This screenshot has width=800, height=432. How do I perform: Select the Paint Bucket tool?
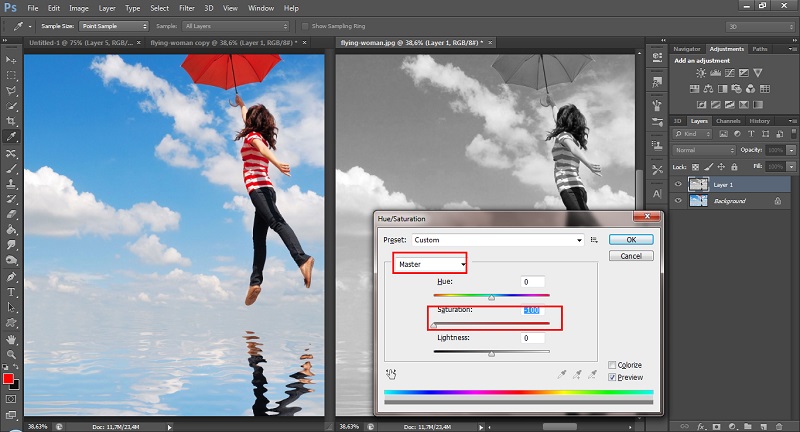point(11,230)
